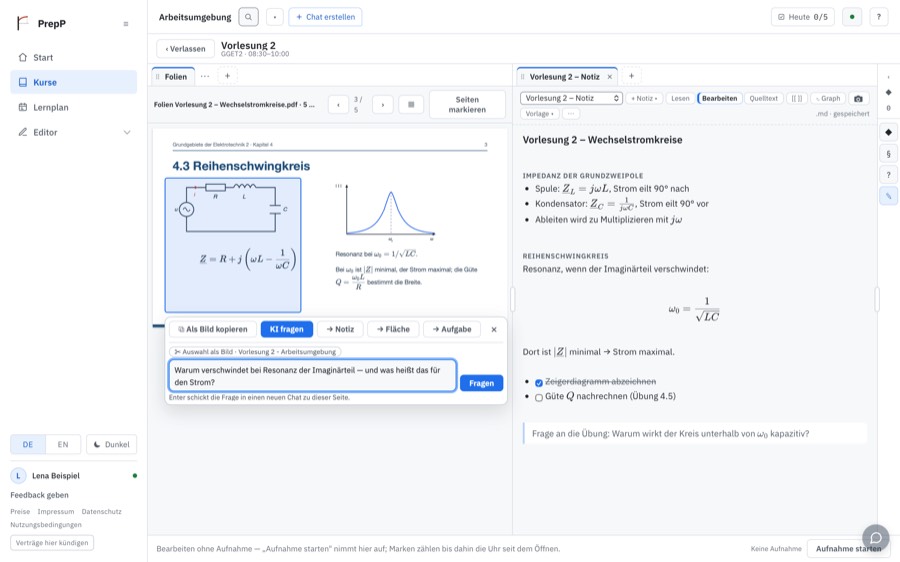Go to previous slide page arrow
This screenshot has width=900, height=562.
coord(338,104)
